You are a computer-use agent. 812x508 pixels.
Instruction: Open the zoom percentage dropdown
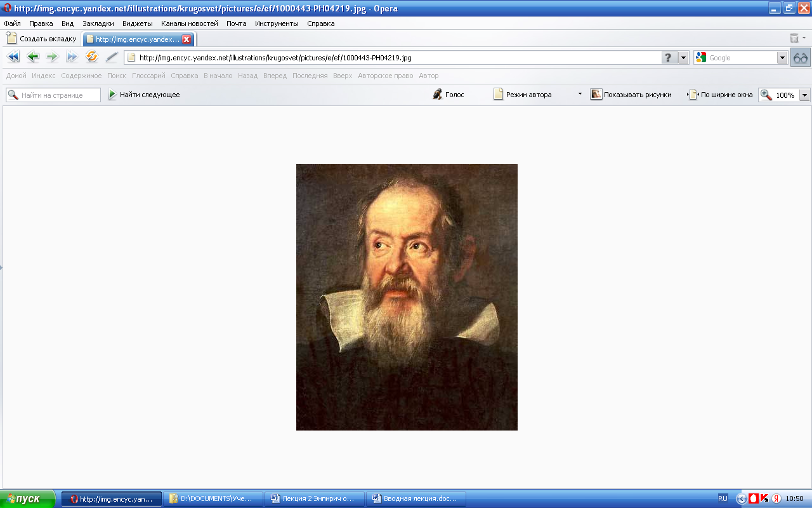(804, 95)
